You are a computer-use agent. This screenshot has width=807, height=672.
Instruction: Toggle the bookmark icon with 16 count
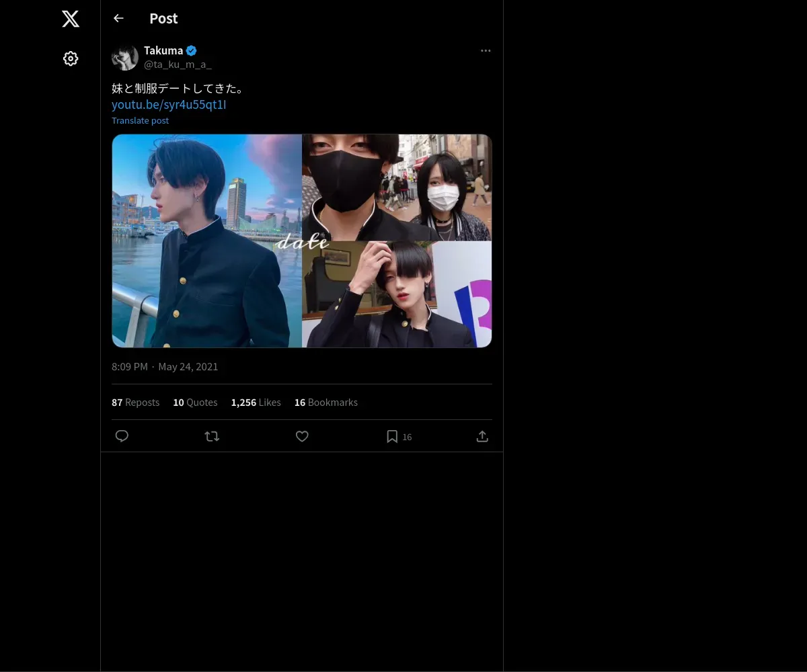(399, 436)
